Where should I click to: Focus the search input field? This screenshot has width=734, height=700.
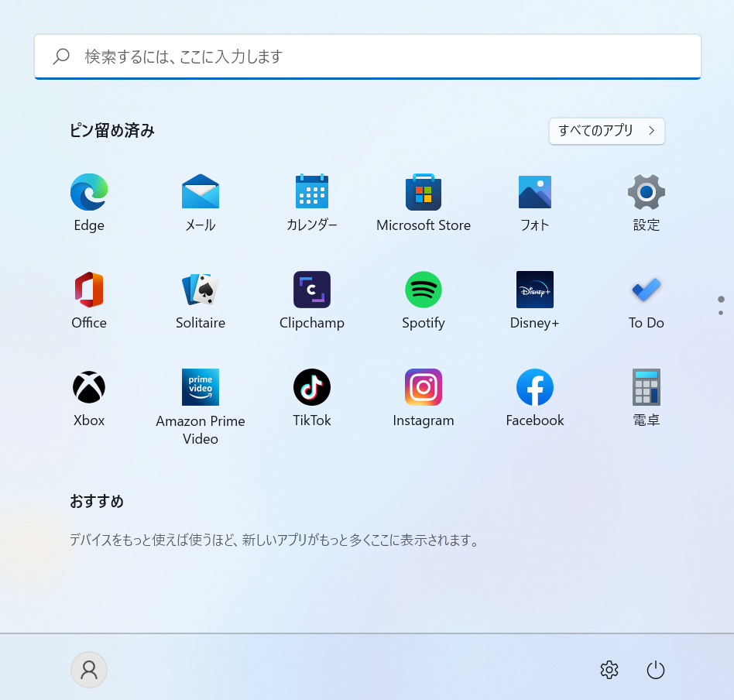368,57
